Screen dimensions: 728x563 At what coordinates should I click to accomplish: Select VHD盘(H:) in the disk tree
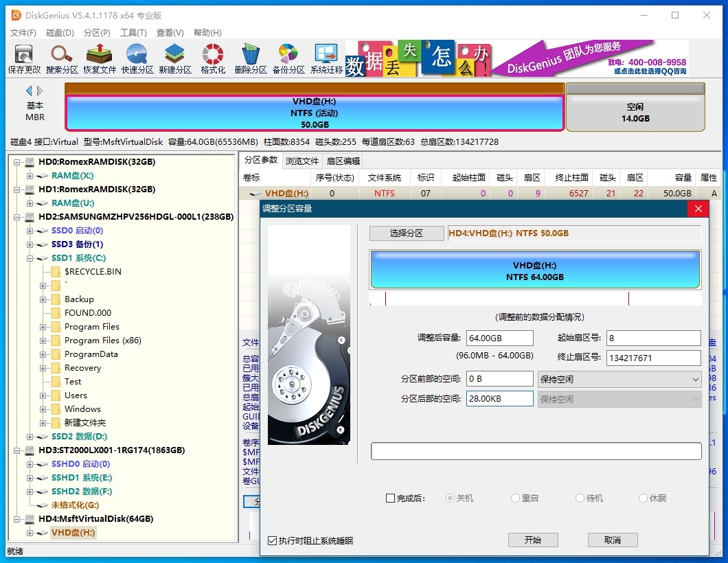(73, 532)
